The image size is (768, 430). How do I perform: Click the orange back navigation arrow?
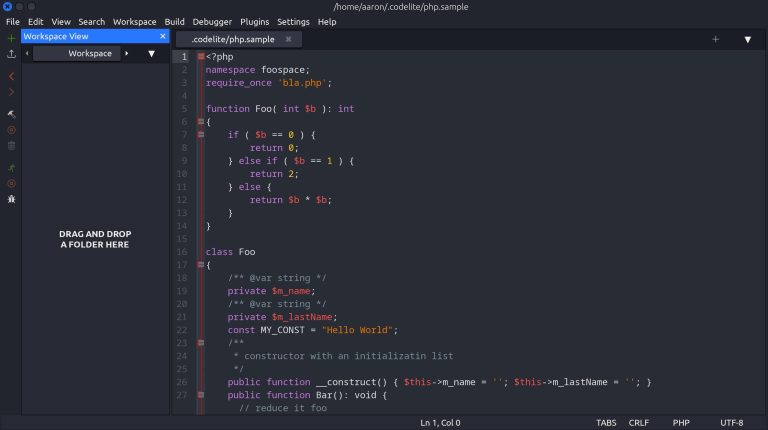click(x=11, y=76)
